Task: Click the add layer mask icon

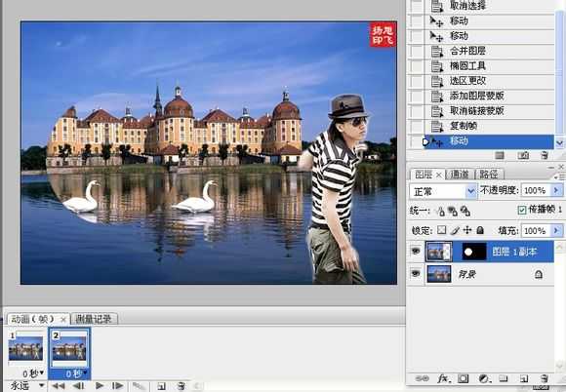Action: (x=463, y=378)
